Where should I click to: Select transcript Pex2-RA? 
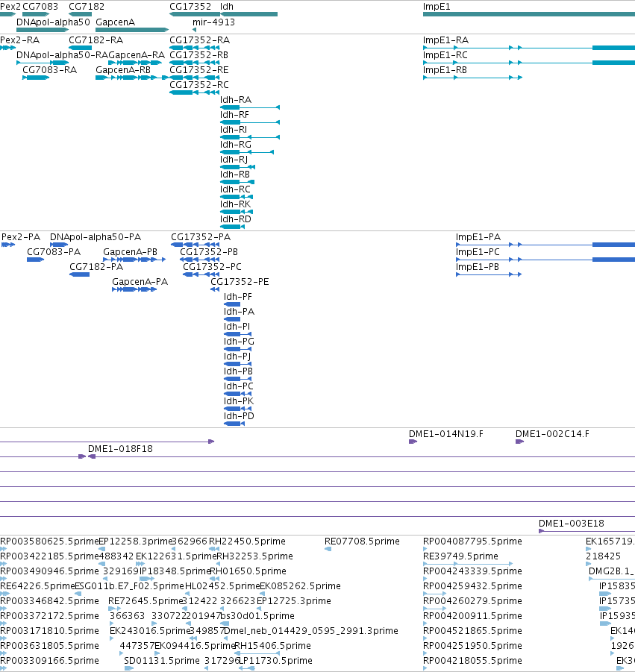coord(19,40)
